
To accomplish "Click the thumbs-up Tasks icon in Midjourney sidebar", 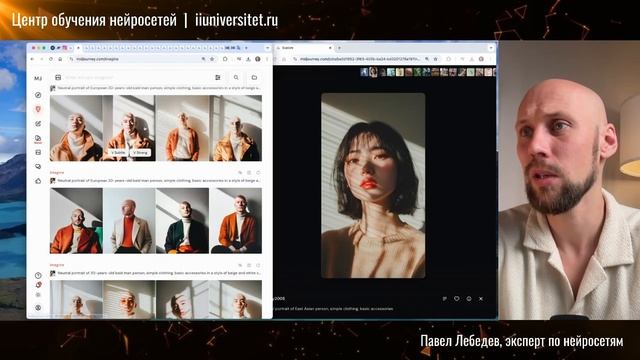I will (x=38, y=181).
